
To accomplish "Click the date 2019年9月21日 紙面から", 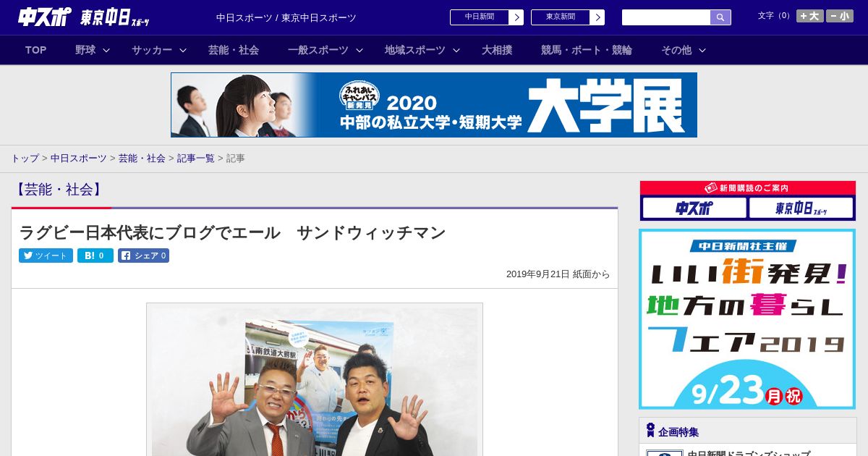I will [558, 274].
